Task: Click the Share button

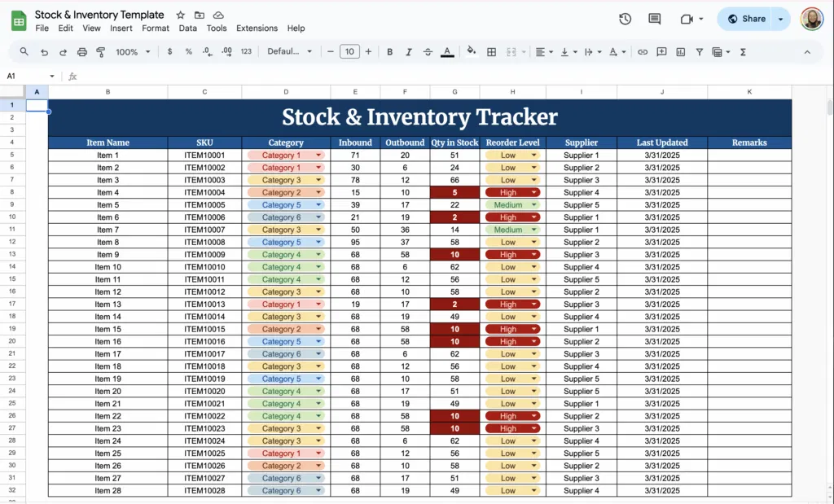Action: coord(748,18)
